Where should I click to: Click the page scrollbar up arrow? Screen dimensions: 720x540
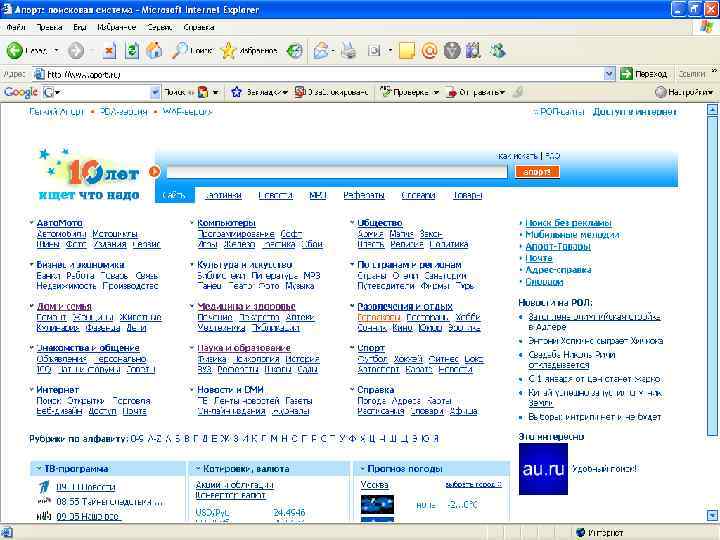tap(712, 110)
